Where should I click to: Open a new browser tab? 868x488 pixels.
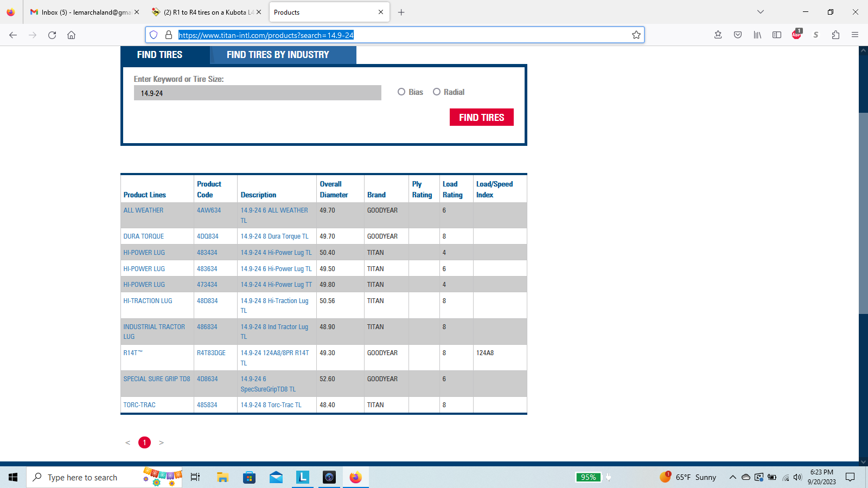pos(401,12)
